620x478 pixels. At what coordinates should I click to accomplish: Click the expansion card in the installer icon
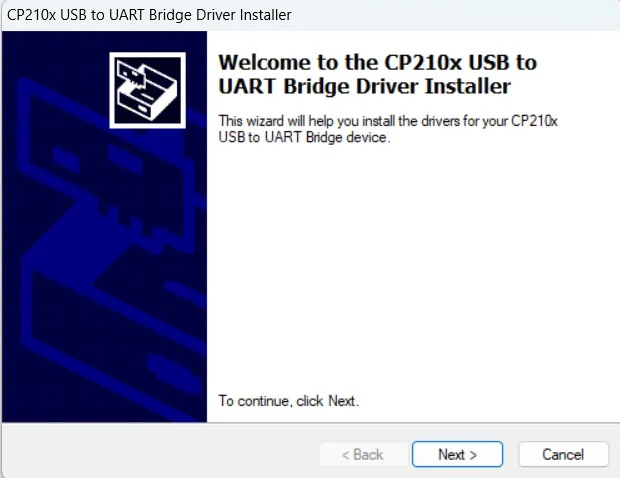pos(133,74)
